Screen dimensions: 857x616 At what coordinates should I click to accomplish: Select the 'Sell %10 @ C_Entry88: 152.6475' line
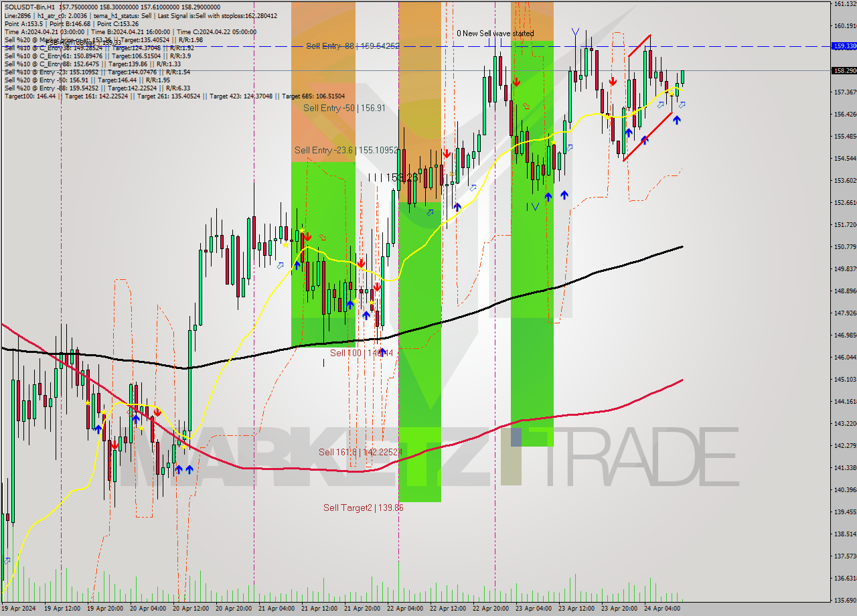click(x=92, y=64)
